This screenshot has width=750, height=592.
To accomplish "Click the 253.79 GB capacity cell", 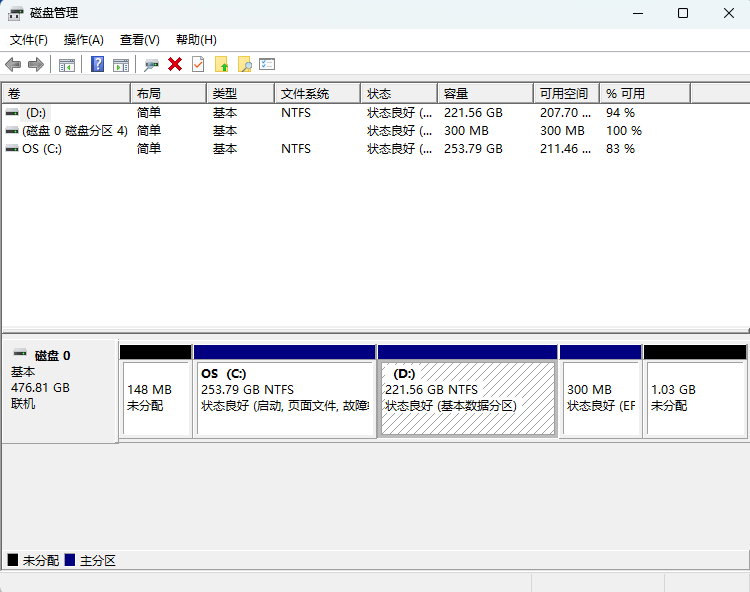I will (473, 149).
